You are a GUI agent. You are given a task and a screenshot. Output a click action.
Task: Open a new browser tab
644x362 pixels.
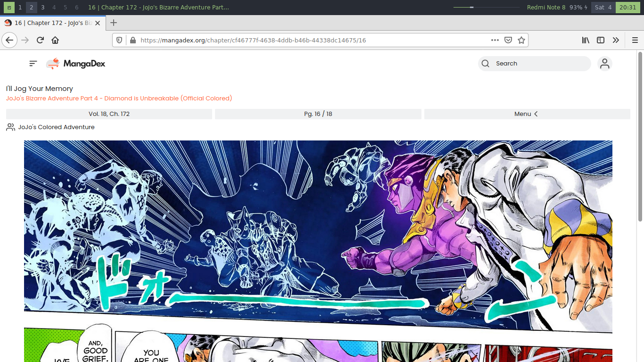coord(113,23)
